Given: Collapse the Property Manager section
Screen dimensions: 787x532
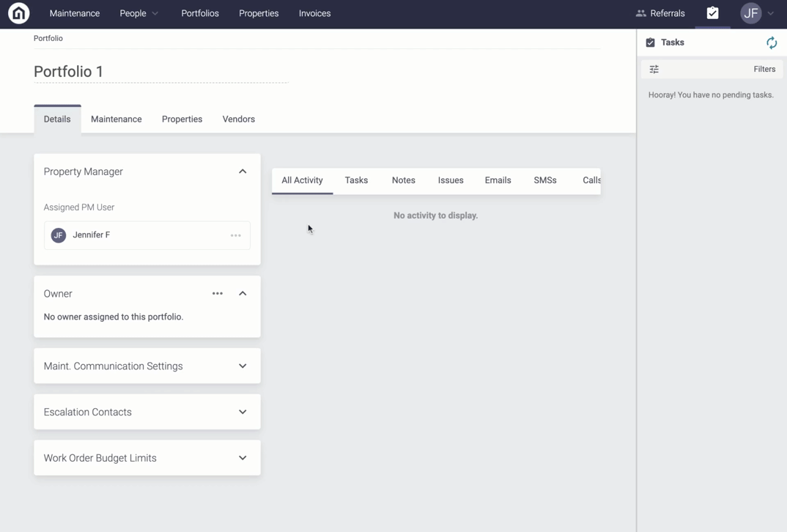Looking at the screenshot, I should 243,171.
